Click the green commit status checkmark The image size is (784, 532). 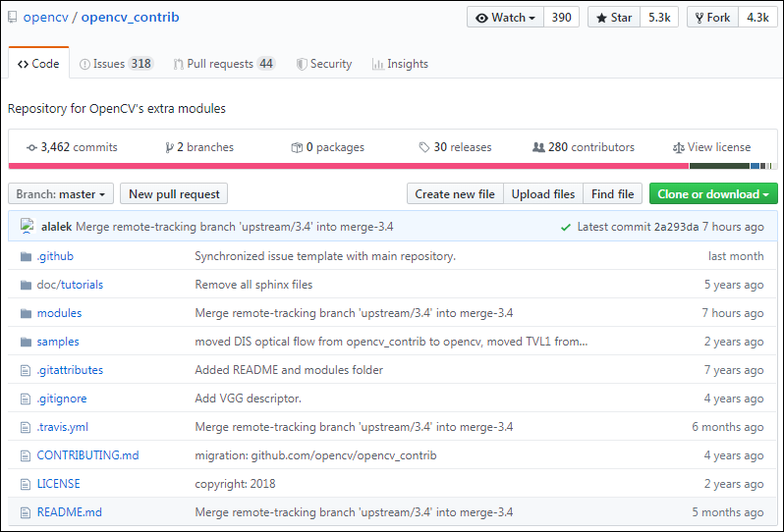point(566,228)
